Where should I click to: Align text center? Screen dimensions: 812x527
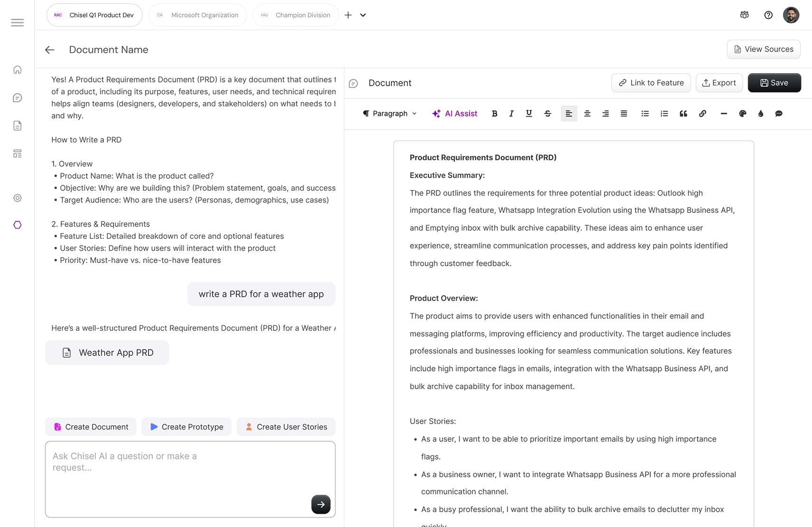pyautogui.click(x=587, y=113)
